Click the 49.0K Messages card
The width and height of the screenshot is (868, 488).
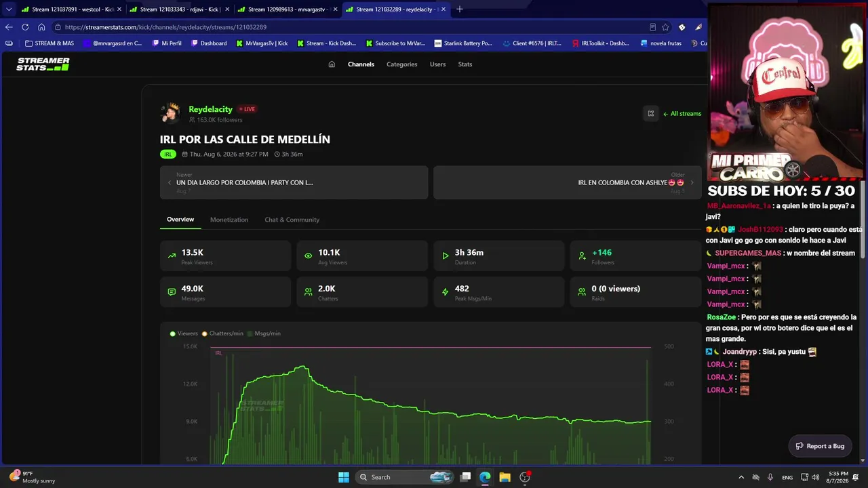coord(226,292)
